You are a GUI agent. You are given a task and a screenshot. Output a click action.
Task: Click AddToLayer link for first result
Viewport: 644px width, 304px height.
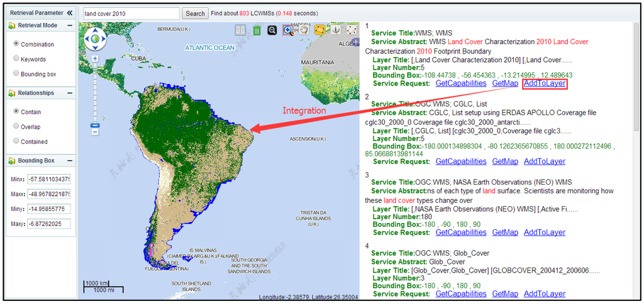pos(545,84)
